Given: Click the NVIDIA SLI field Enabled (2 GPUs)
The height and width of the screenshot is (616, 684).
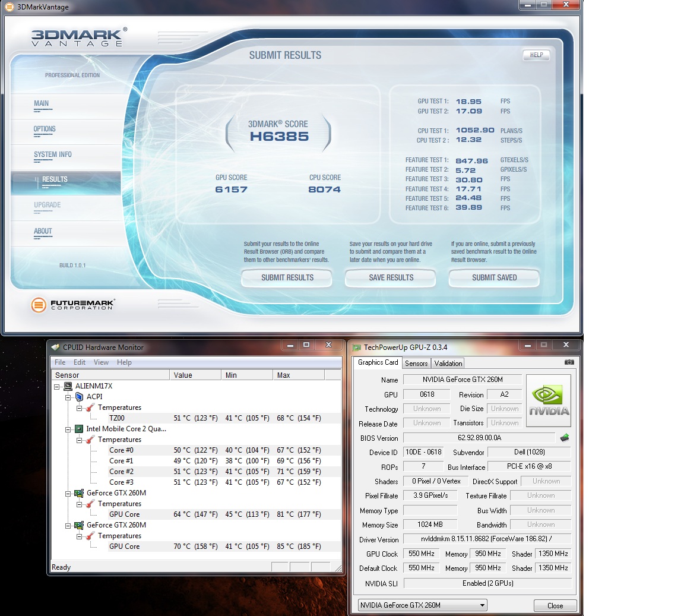Looking at the screenshot, I should pyautogui.click(x=487, y=583).
